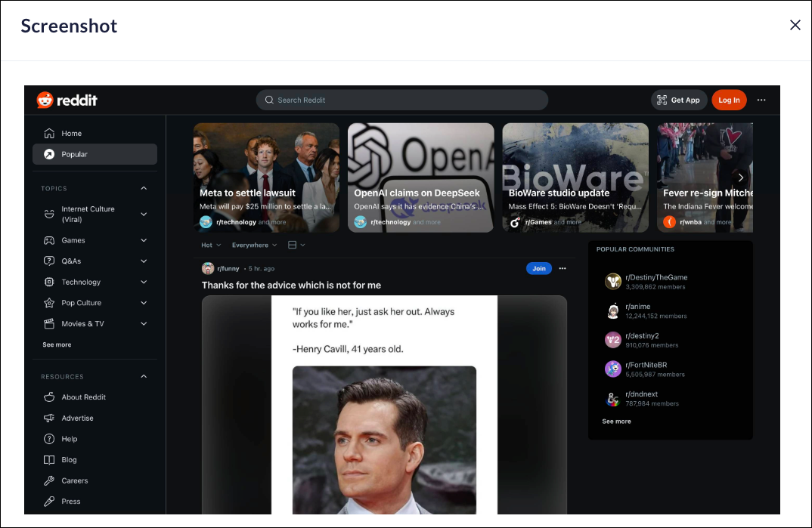The image size is (812, 528).
Task: Open the Hot sort dropdown
Action: pyautogui.click(x=211, y=245)
